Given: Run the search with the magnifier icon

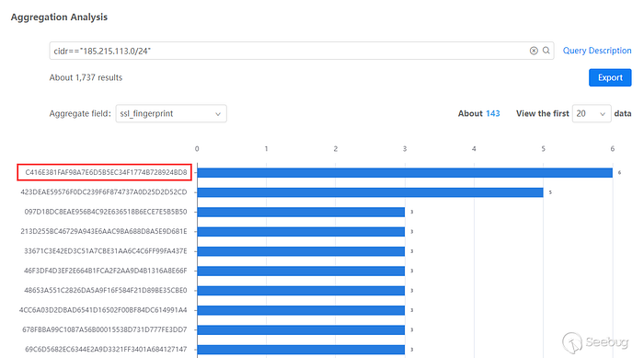Looking at the screenshot, I should [x=546, y=50].
